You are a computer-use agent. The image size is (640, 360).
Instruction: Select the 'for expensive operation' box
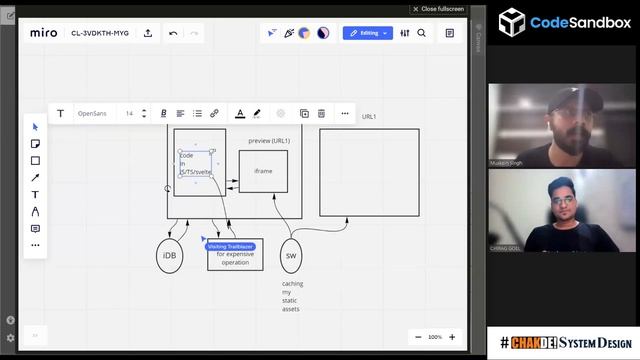(235, 255)
